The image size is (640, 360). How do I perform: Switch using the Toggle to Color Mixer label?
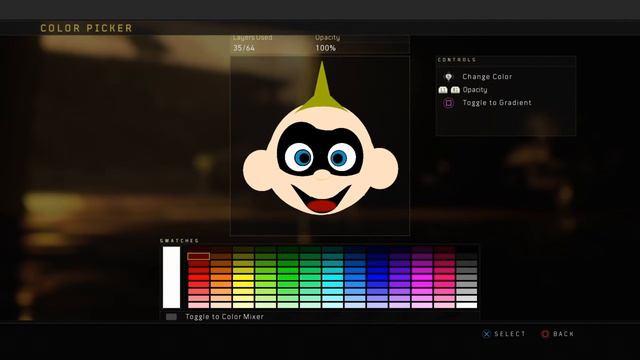224,317
